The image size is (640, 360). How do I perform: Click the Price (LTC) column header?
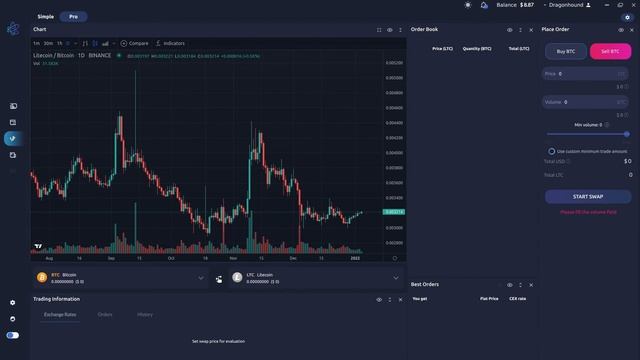click(442, 49)
